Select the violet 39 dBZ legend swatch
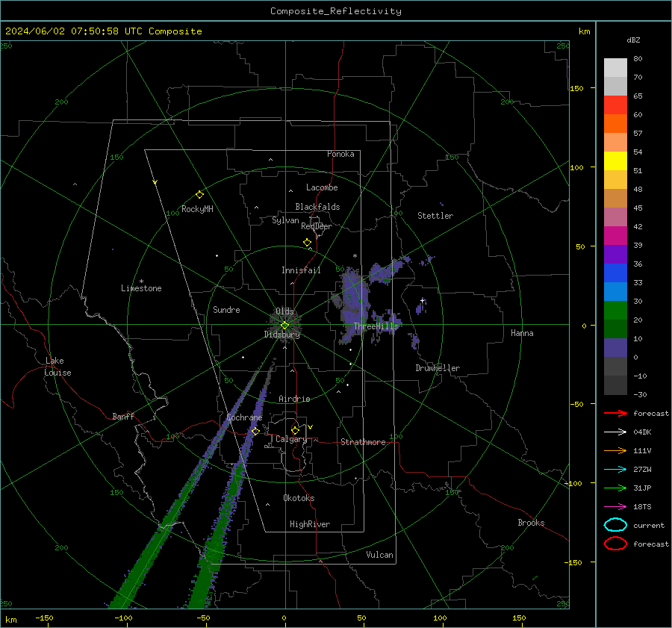This screenshot has width=672, height=628. tap(615, 254)
